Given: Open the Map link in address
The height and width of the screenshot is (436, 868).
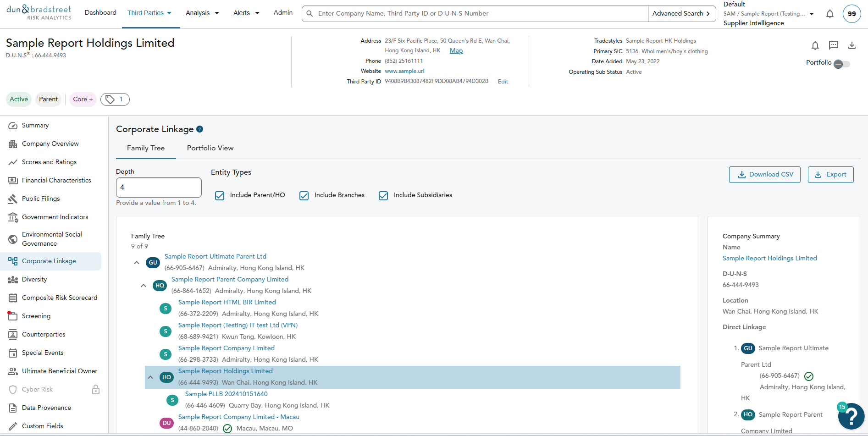Looking at the screenshot, I should pyautogui.click(x=456, y=51).
